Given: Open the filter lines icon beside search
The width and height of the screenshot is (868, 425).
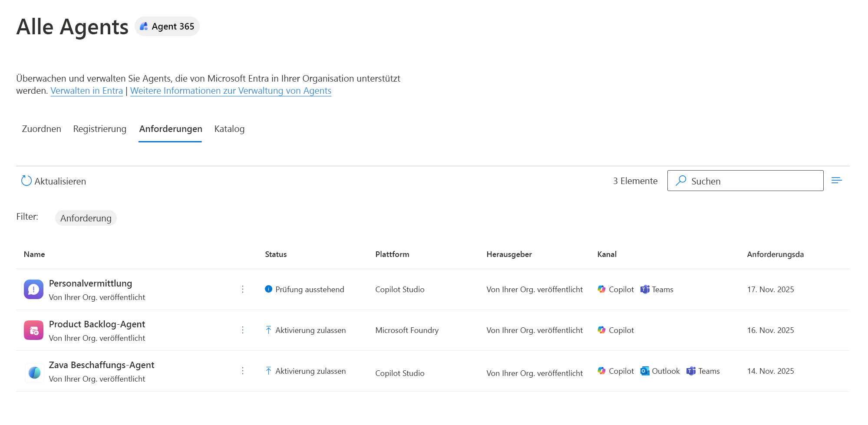Looking at the screenshot, I should click(836, 180).
